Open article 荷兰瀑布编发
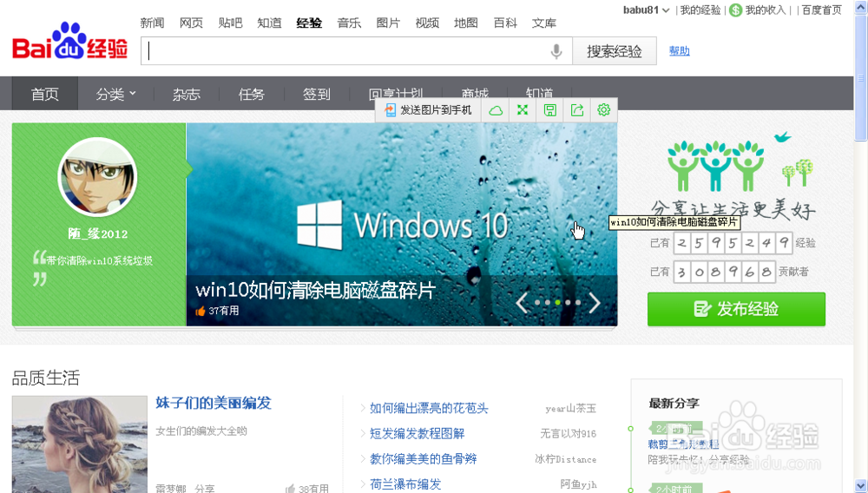The image size is (868, 493). click(x=405, y=484)
